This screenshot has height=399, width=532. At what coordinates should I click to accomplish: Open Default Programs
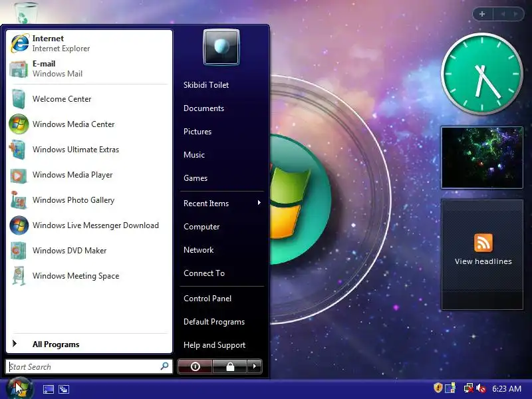tap(214, 322)
